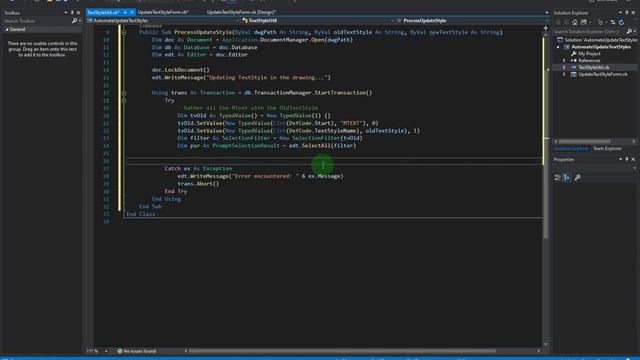This screenshot has height=360, width=640.
Task: Click the editor horizontal scrollbar
Action: pyautogui.click(x=342, y=351)
